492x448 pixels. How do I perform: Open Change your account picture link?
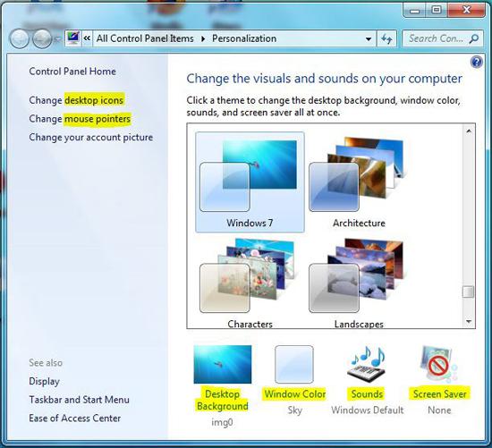click(91, 138)
